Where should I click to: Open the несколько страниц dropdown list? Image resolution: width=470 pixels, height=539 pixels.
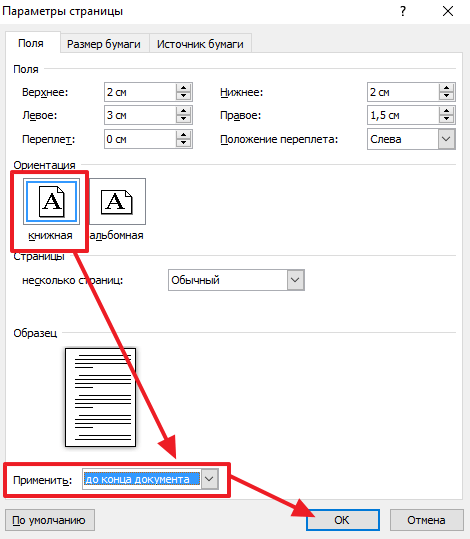295,280
